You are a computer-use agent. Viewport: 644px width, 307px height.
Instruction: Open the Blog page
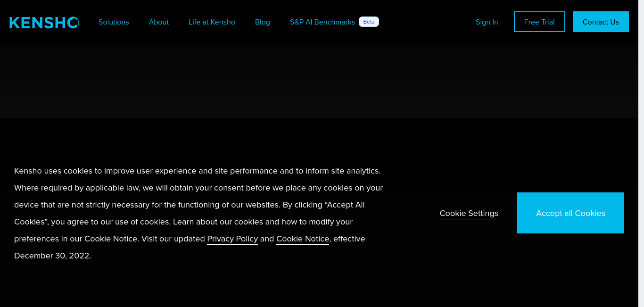[x=263, y=22]
